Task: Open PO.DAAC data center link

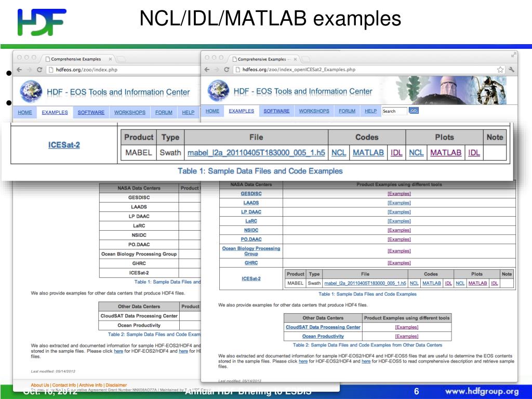Action: pyautogui.click(x=251, y=239)
